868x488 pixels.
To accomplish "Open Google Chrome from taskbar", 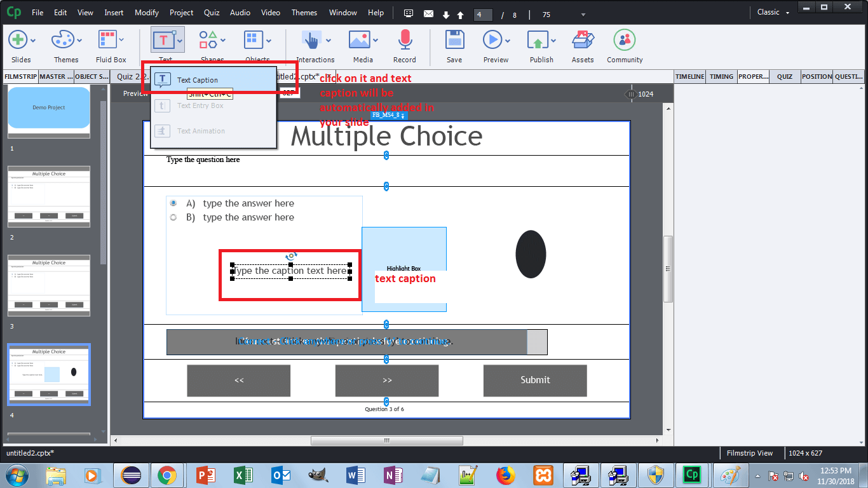I will click(x=167, y=475).
